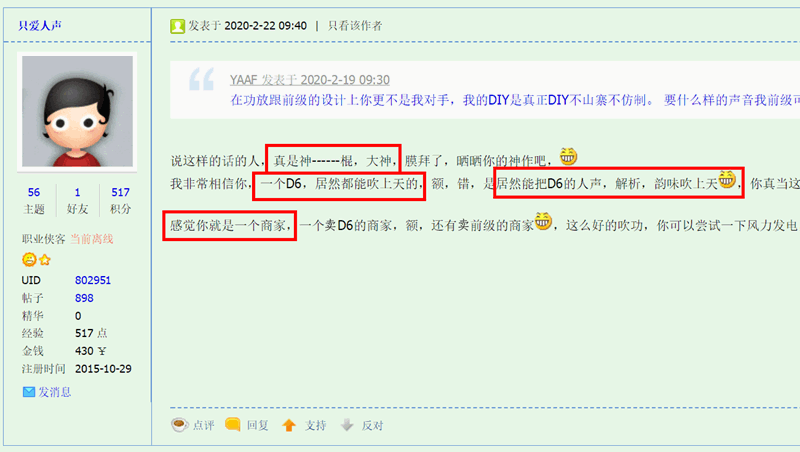Click the star medal icon in sidebar
800x452 pixels.
45,260
